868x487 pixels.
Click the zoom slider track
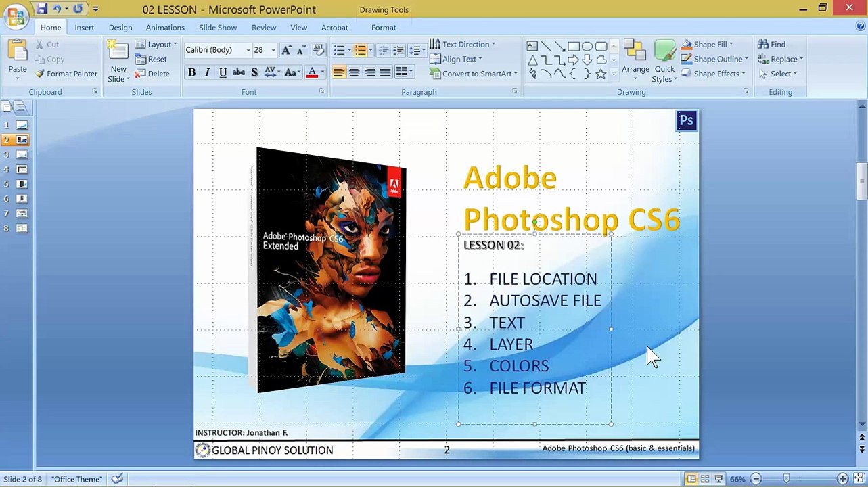pos(799,479)
